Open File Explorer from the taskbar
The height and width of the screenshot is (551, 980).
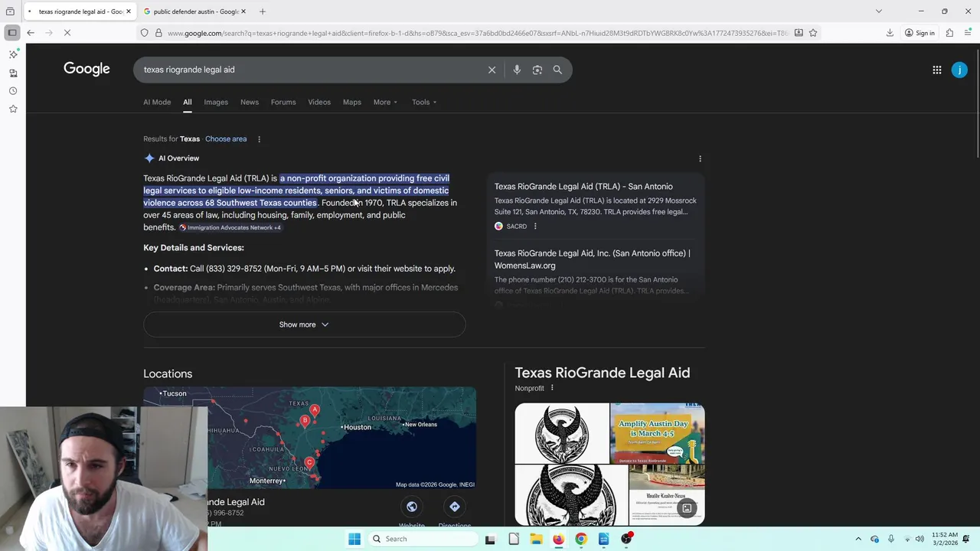536,539
